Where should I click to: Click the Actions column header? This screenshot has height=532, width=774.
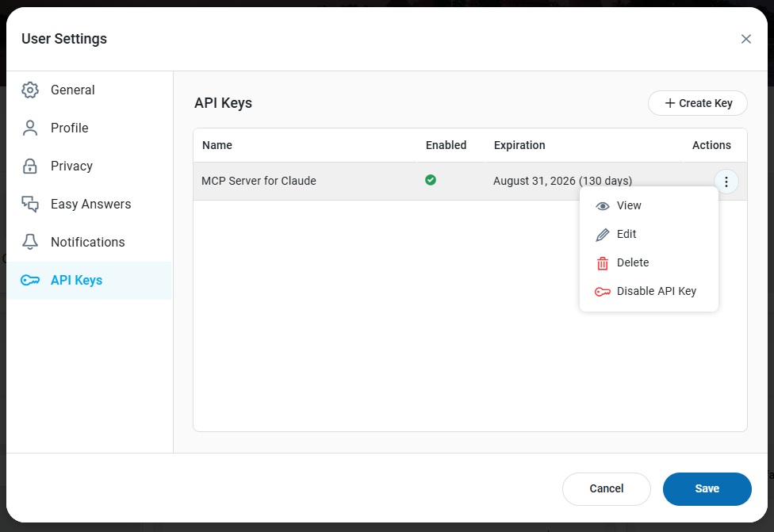(x=711, y=145)
